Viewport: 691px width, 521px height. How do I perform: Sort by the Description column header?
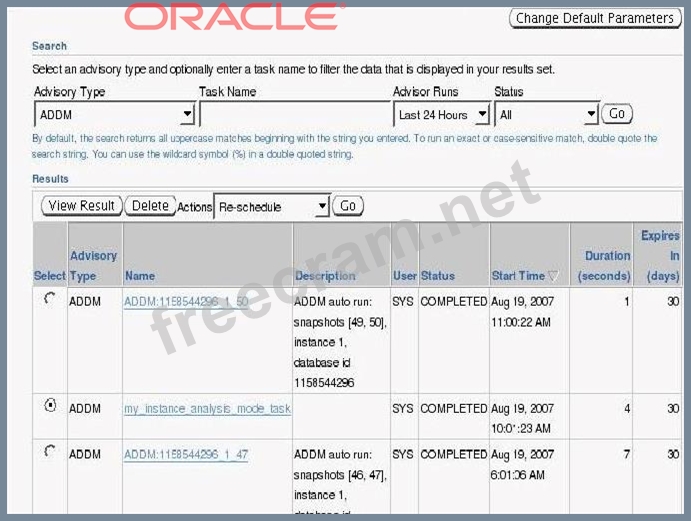325,276
